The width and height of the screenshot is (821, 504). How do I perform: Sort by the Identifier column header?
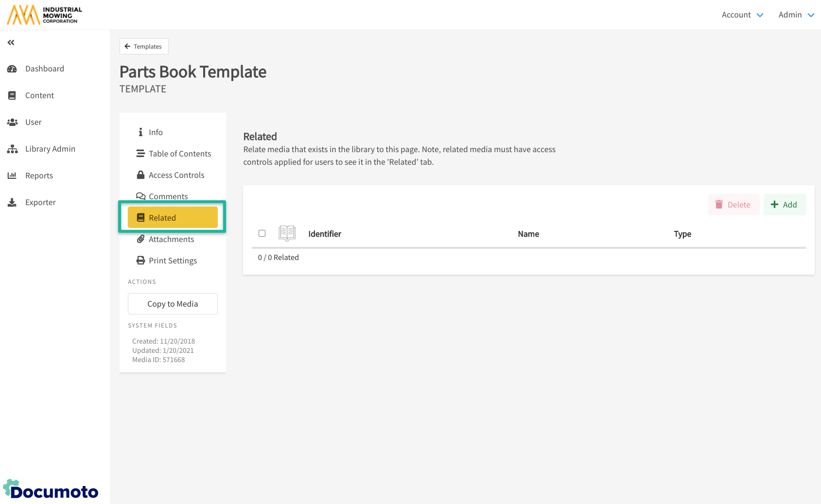[x=325, y=234]
